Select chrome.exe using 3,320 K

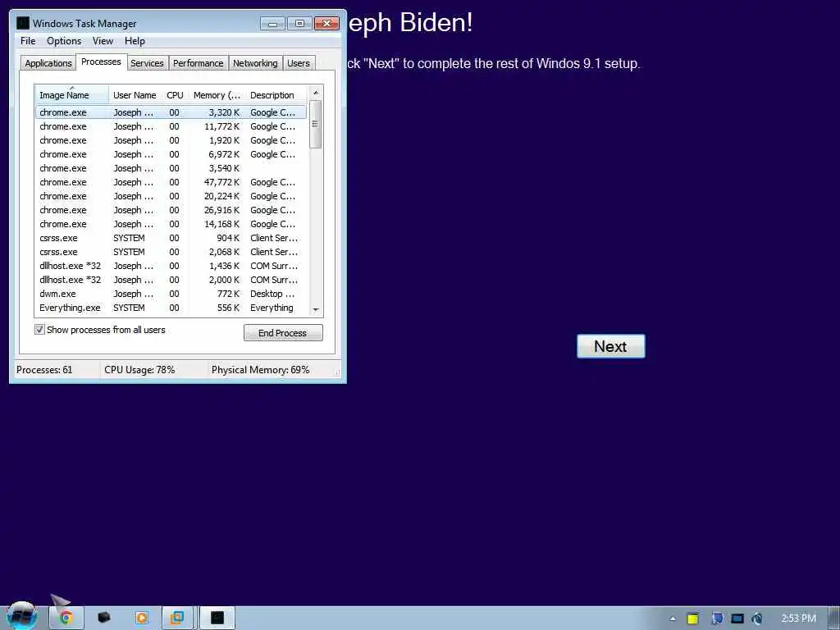tap(171, 112)
